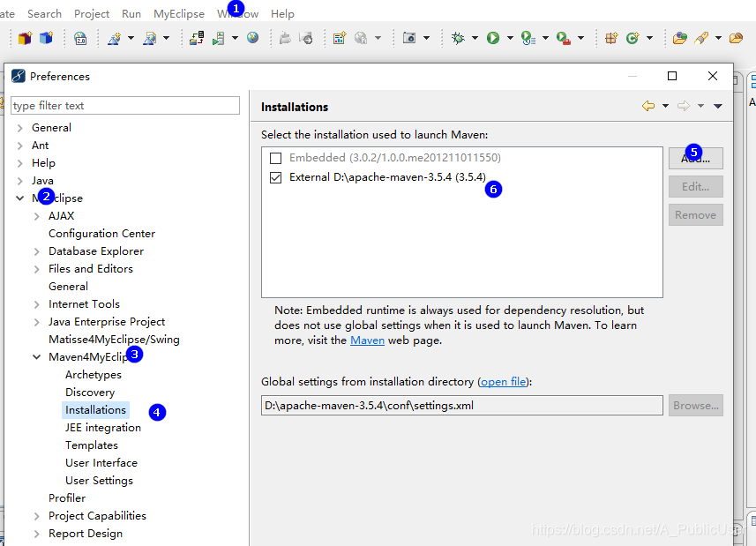Click the type filter text field
The width and height of the screenshot is (756, 546).
(x=125, y=106)
